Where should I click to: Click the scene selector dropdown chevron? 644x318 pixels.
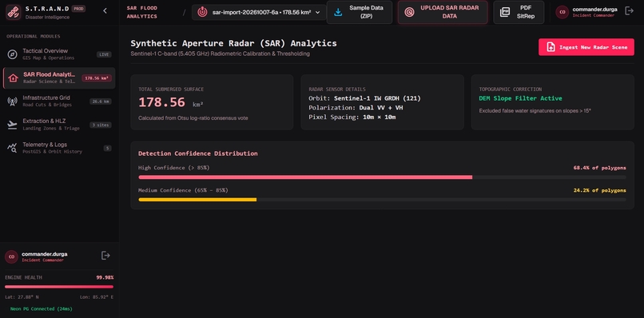tap(317, 12)
